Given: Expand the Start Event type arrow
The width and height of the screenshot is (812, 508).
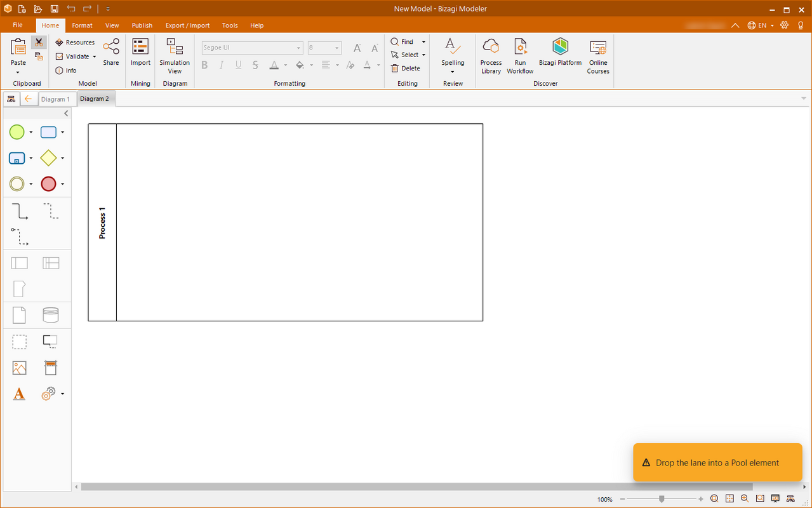Looking at the screenshot, I should [31, 133].
